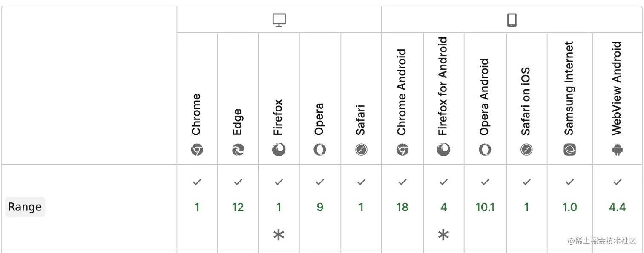Expand the Firefox desktop asterisk note

click(279, 235)
